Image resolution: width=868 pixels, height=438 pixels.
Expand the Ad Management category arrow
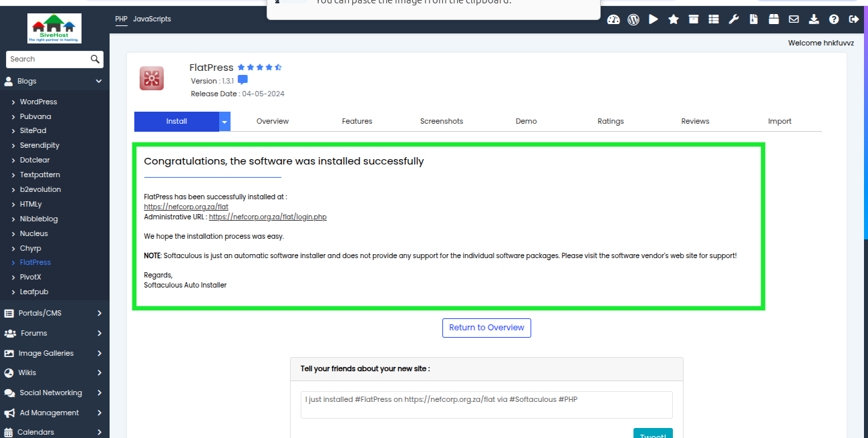tap(100, 413)
